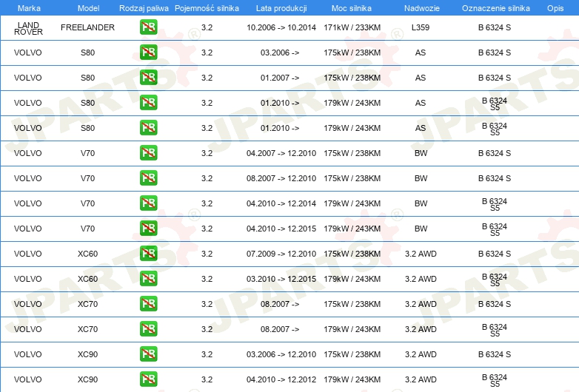Screen dimensions: 579x392
Task: Click the date range 04.2010 -> 12.2014
Action: click(x=281, y=203)
